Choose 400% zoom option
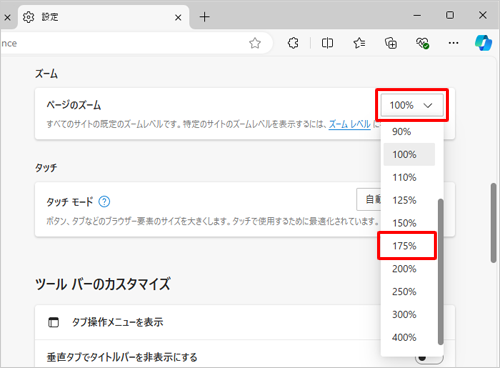 (x=409, y=337)
